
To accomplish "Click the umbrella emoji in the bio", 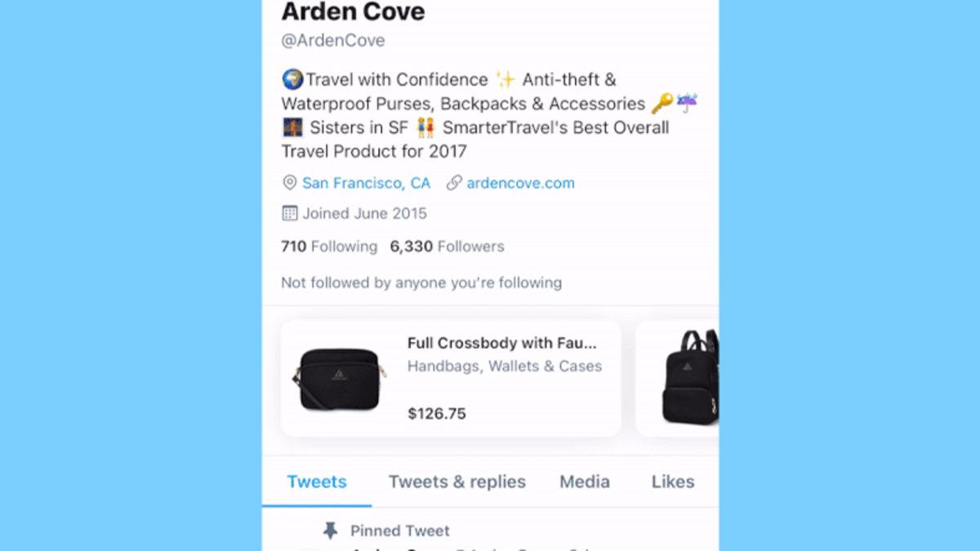I will [x=687, y=104].
